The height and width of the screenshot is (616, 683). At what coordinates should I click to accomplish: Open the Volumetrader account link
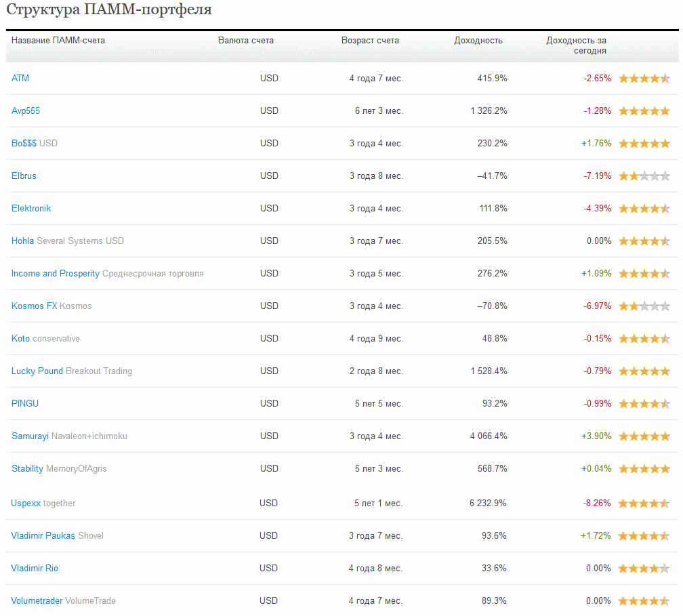37,601
